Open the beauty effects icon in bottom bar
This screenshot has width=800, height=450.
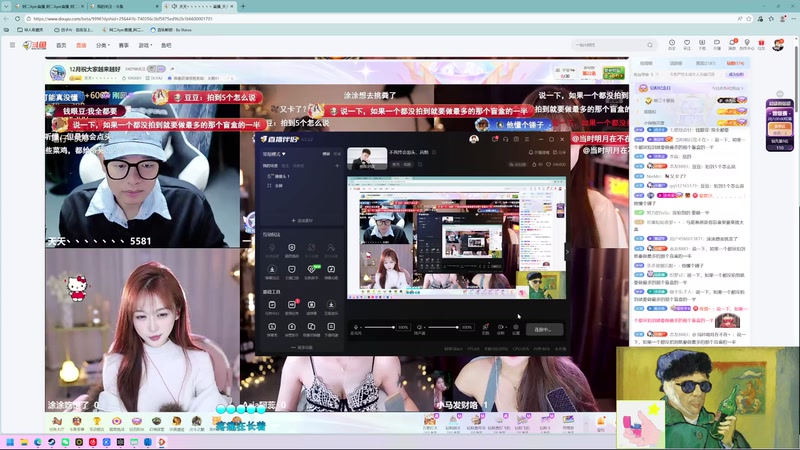click(x=485, y=329)
